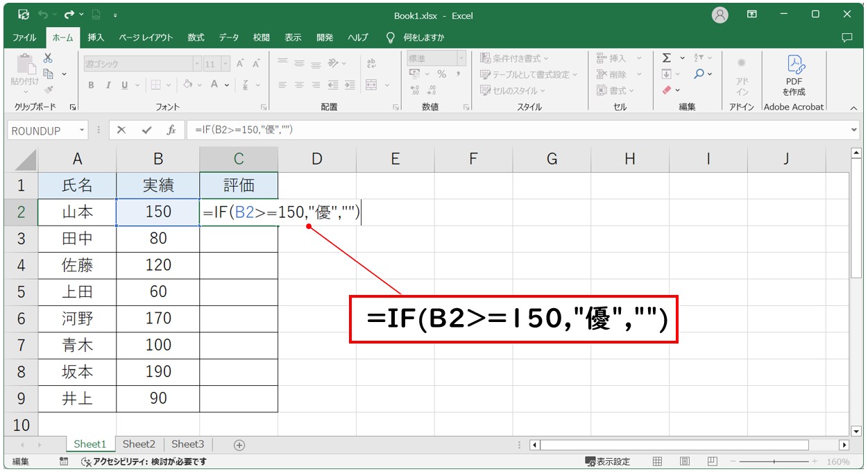Image resolution: width=868 pixels, height=474 pixels.
Task: Switch to Page Break Preview in status bar
Action: point(713,462)
